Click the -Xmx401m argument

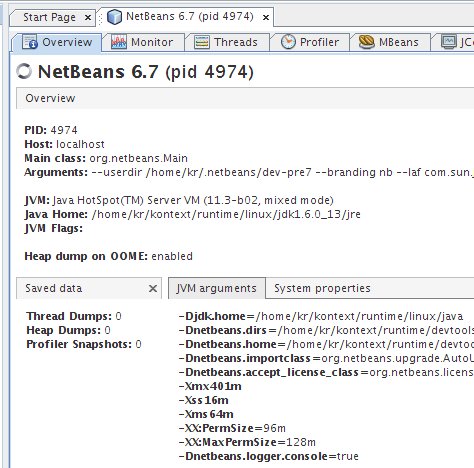210,386
